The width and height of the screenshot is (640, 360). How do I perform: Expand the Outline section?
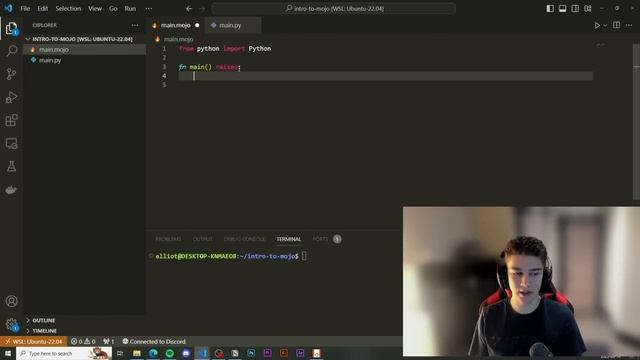(x=44, y=321)
